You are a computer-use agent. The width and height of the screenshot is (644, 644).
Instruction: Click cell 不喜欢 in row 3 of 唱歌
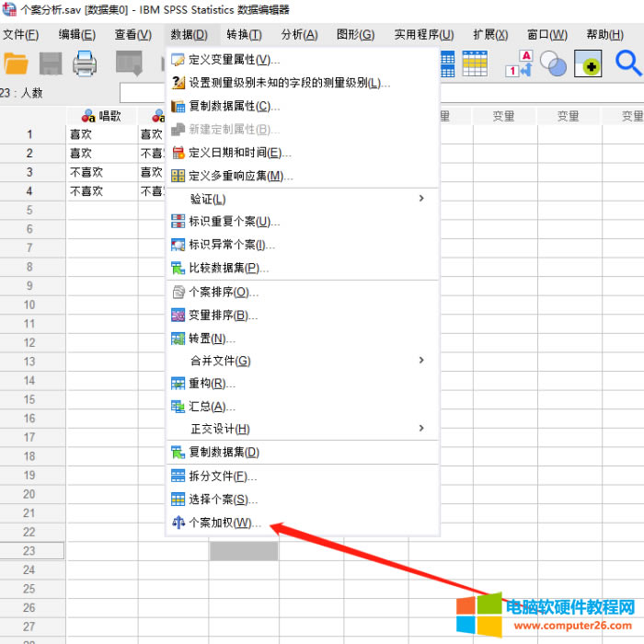(x=102, y=172)
